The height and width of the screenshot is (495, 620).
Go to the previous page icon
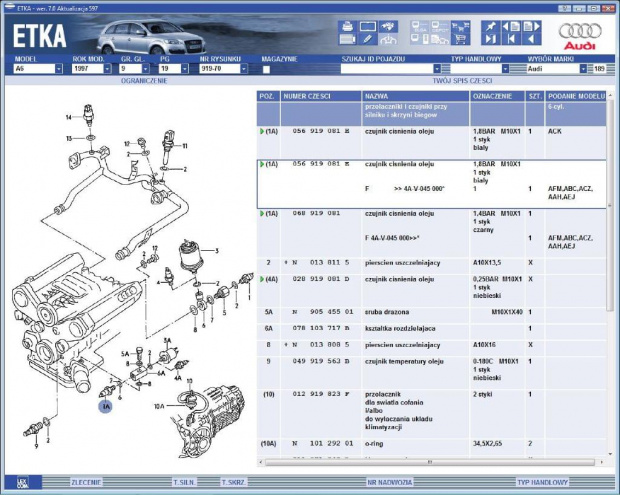pos(511,27)
